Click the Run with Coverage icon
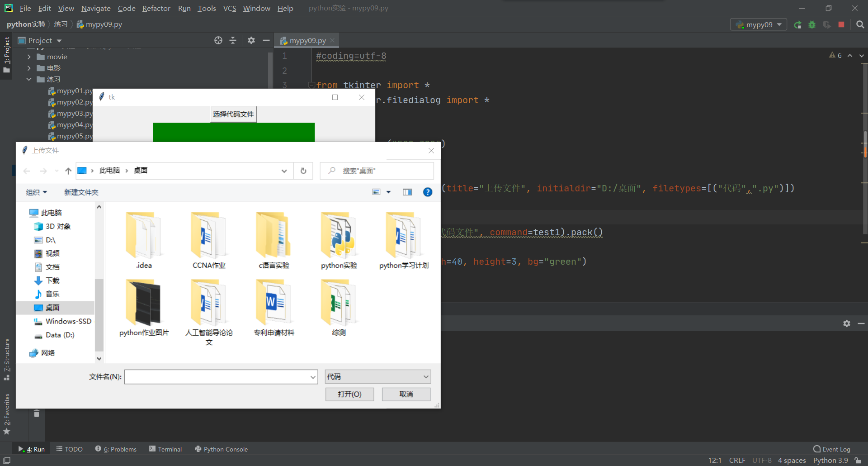 [827, 25]
